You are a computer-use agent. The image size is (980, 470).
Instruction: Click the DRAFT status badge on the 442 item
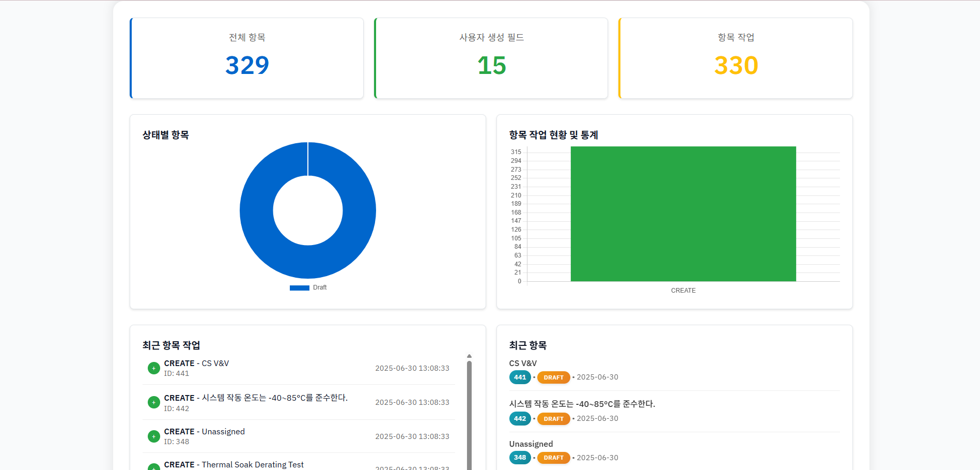(x=553, y=418)
